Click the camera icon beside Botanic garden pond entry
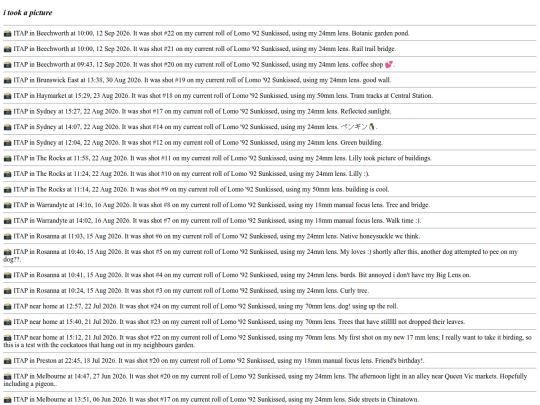Image resolution: width=540 pixels, height=405 pixels. pos(7,34)
